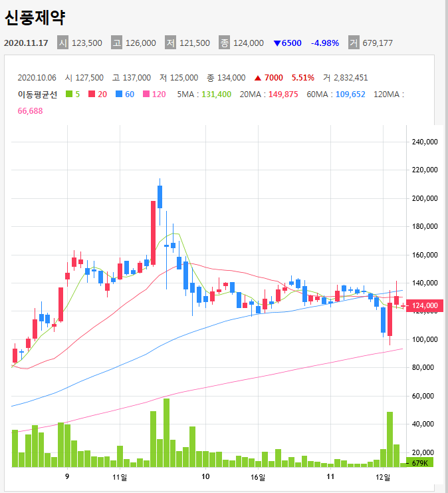
Task: Click the red 5.51% change value
Action: point(303,78)
